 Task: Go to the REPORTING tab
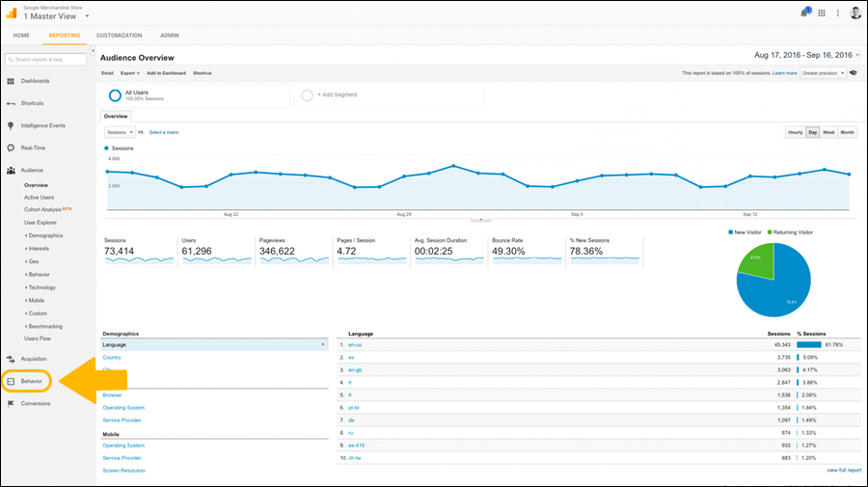click(x=65, y=36)
